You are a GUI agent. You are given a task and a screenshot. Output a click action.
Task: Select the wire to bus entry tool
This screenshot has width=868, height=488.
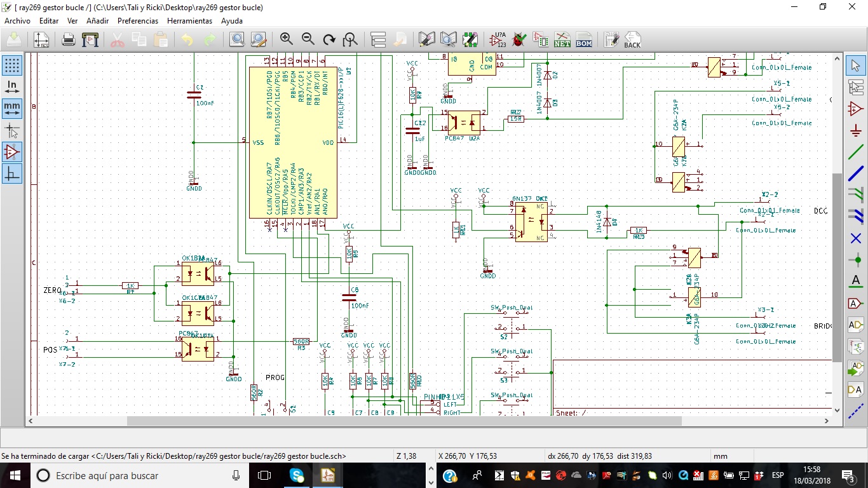[855, 195]
